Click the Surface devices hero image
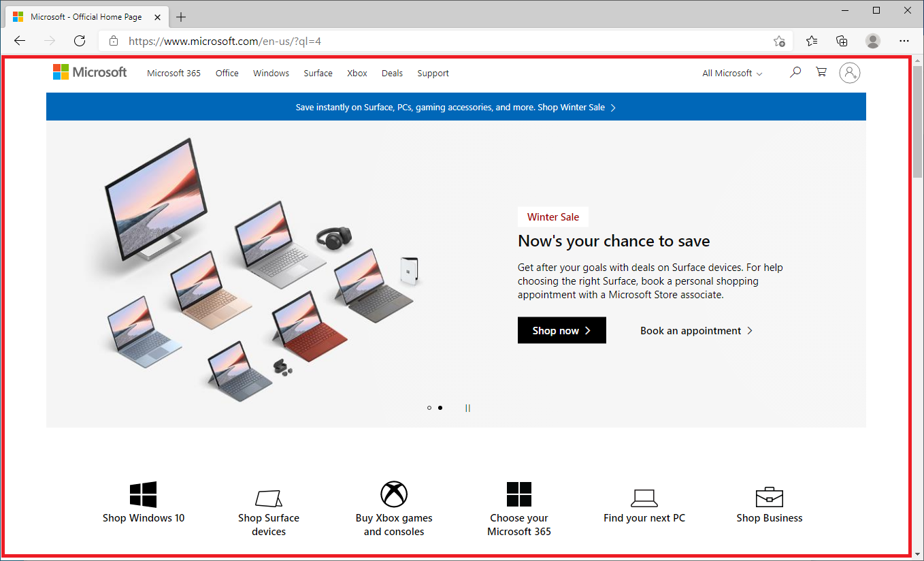This screenshot has width=924, height=561. (262, 271)
